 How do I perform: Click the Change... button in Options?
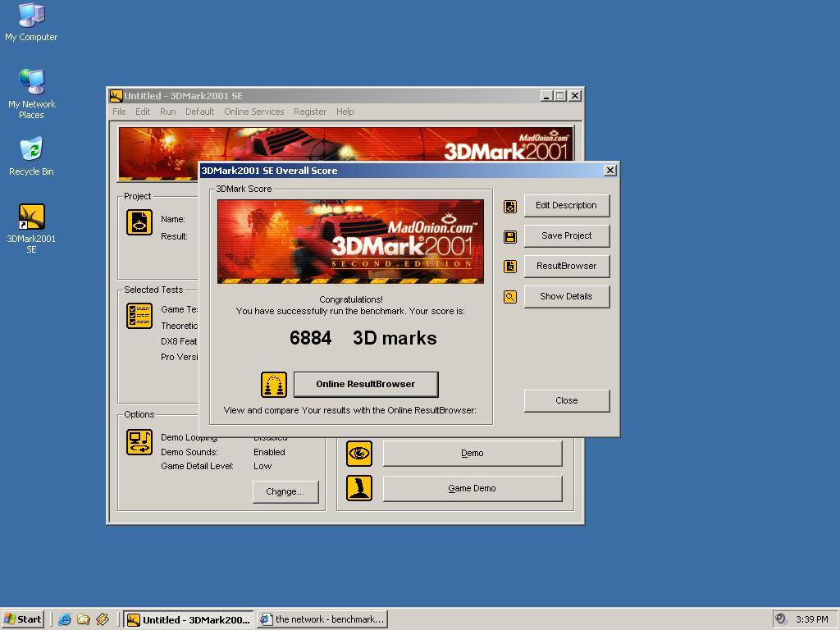(285, 492)
